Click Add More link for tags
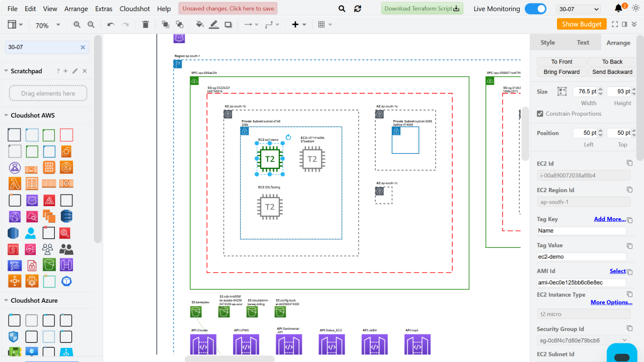 tap(610, 219)
